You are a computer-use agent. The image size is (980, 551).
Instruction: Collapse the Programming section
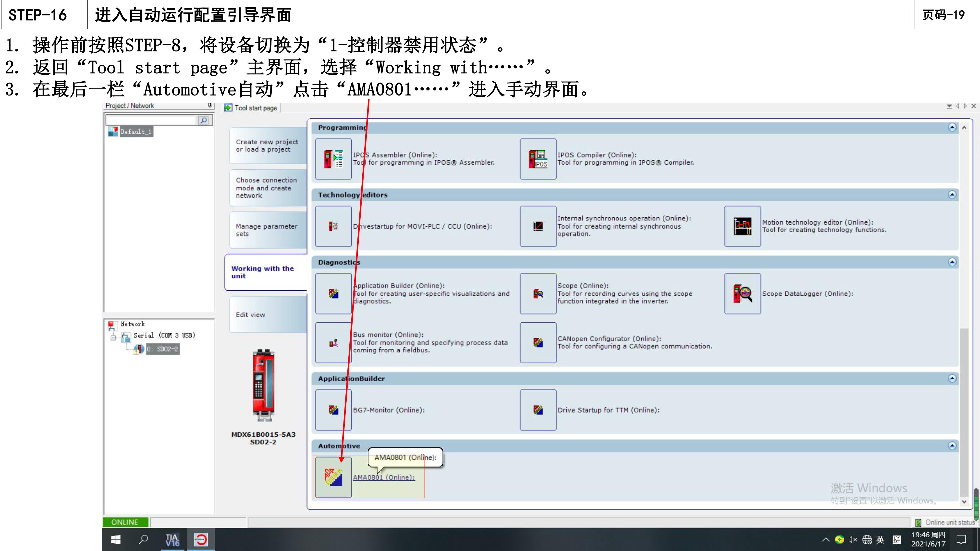[x=952, y=128]
